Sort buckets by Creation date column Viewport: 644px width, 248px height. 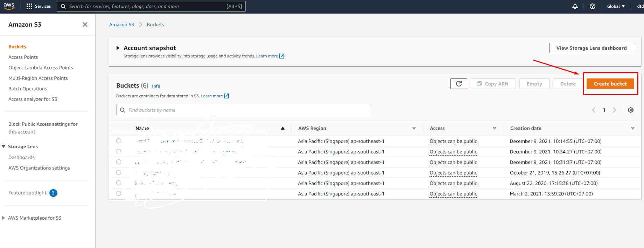(526, 128)
